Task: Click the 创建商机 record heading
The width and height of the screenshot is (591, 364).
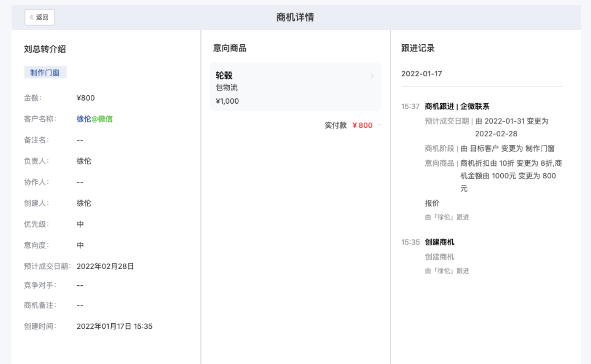Action: [x=440, y=242]
